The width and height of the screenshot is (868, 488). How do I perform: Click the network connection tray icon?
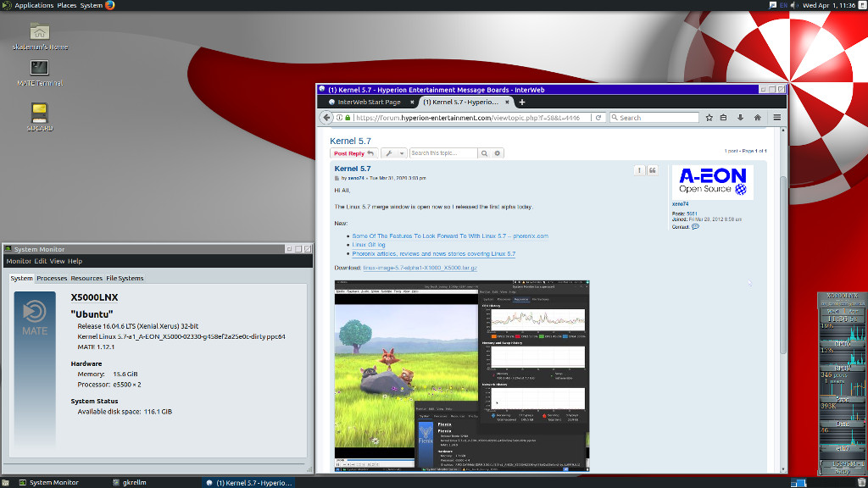773,5
